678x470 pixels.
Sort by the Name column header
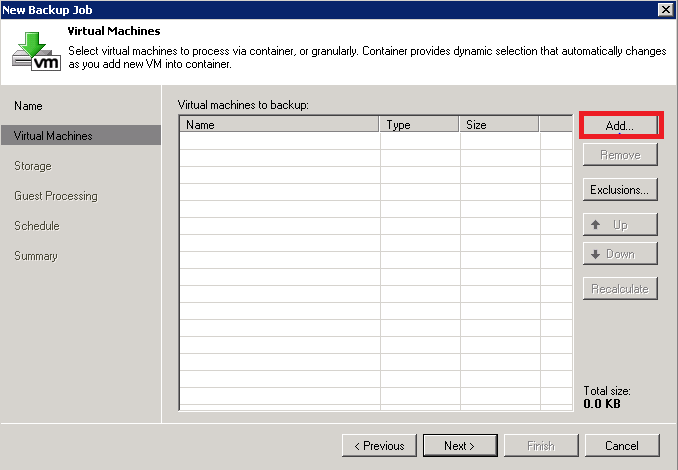(x=280, y=125)
